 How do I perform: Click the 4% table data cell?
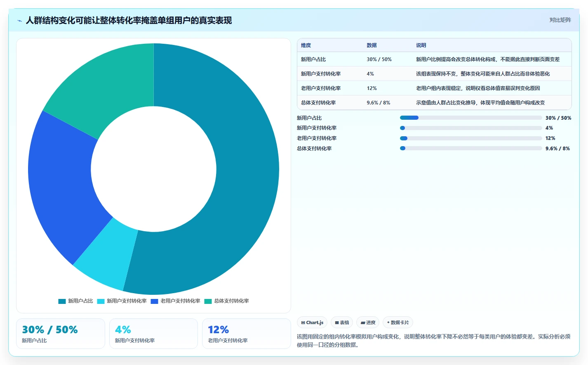click(370, 74)
